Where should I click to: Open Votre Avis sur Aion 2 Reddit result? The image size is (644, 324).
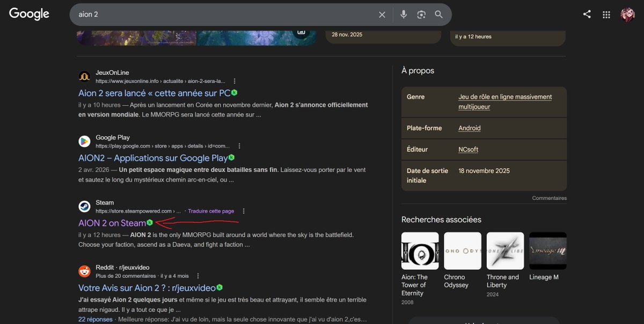pyautogui.click(x=147, y=289)
